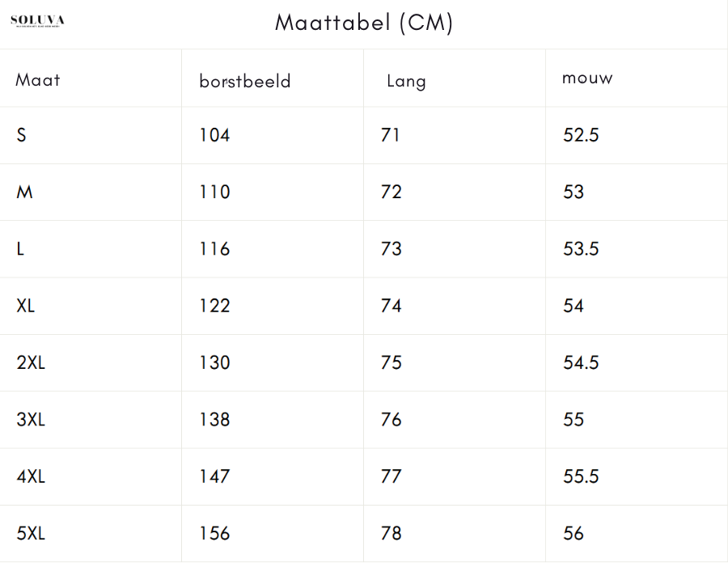The height and width of the screenshot is (563, 728).
Task: Select the Maat column header
Action: pyautogui.click(x=37, y=80)
